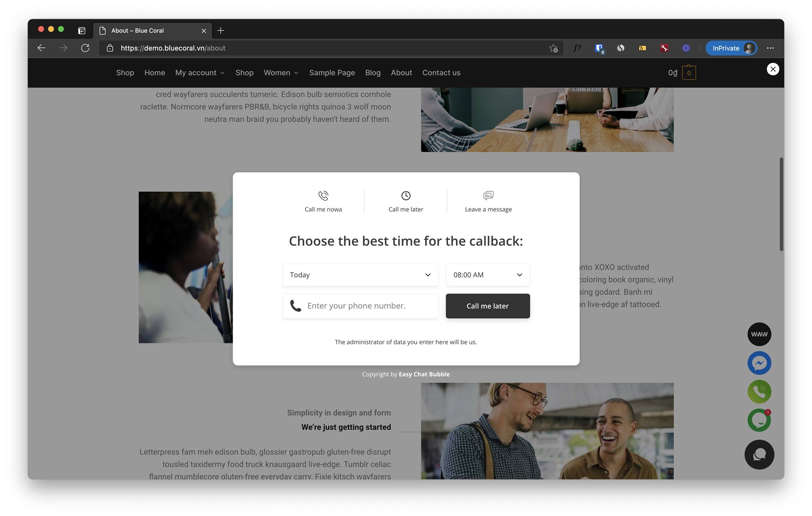812x516 pixels.
Task: Close the callback popup overlay
Action: point(773,69)
